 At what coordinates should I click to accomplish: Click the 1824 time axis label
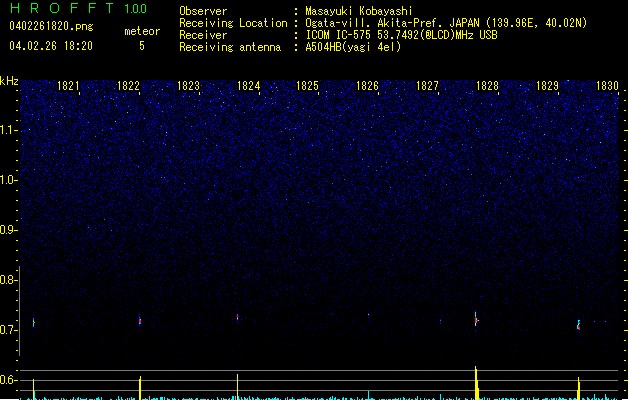point(248,86)
